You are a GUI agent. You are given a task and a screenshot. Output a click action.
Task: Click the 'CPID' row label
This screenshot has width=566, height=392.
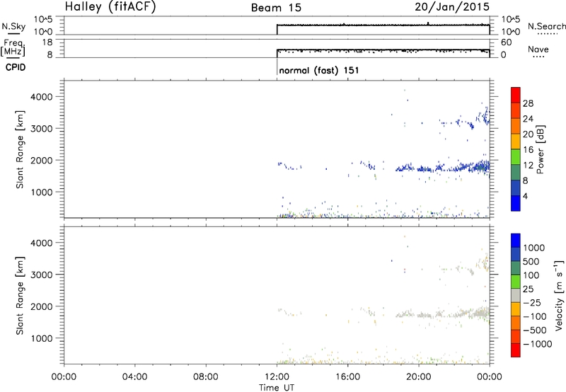16,67
